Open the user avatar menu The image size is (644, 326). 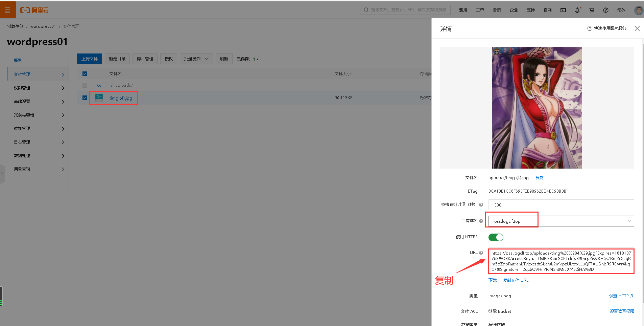639,10
